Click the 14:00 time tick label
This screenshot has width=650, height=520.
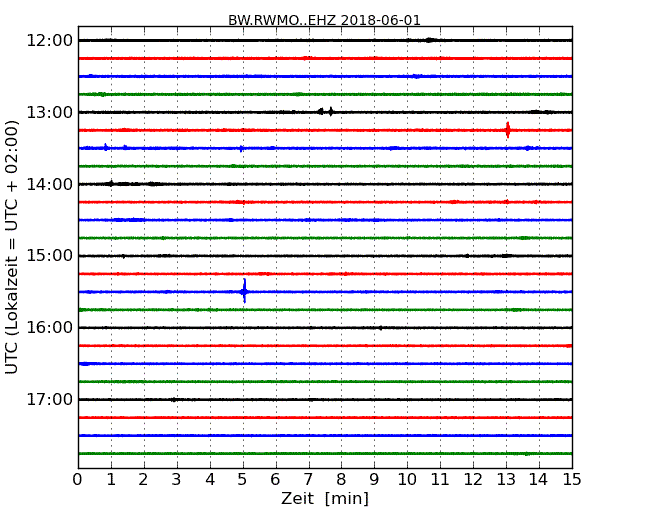50,184
